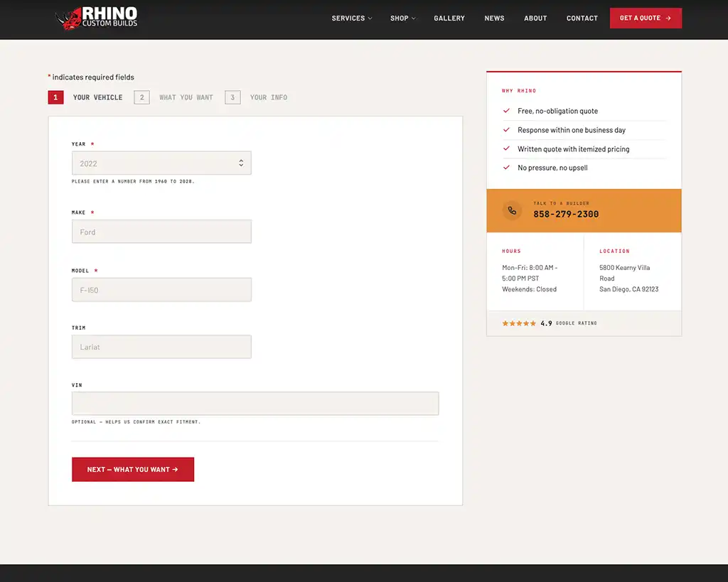Select step 3 Your Info
Image resolution: width=728 pixels, height=582 pixels.
tap(256, 97)
